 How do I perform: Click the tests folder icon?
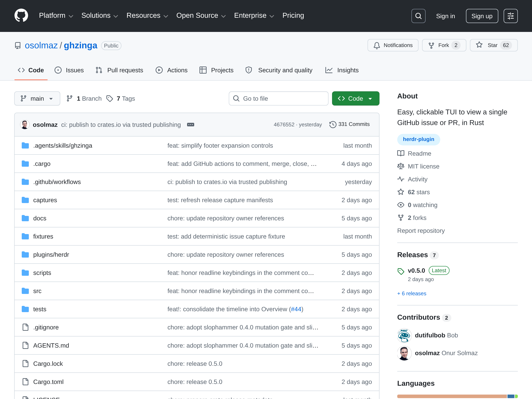25,309
